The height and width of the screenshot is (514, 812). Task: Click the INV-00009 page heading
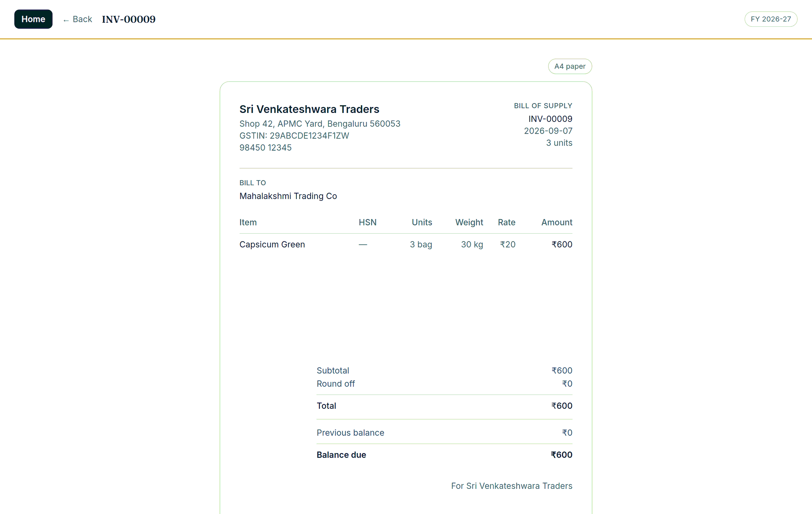(129, 19)
